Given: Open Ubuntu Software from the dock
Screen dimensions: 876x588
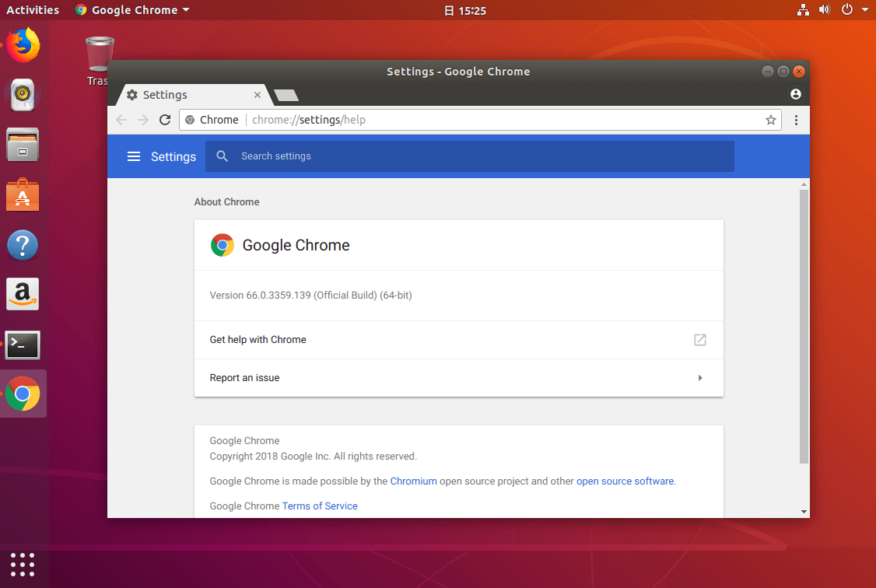Looking at the screenshot, I should click(23, 194).
